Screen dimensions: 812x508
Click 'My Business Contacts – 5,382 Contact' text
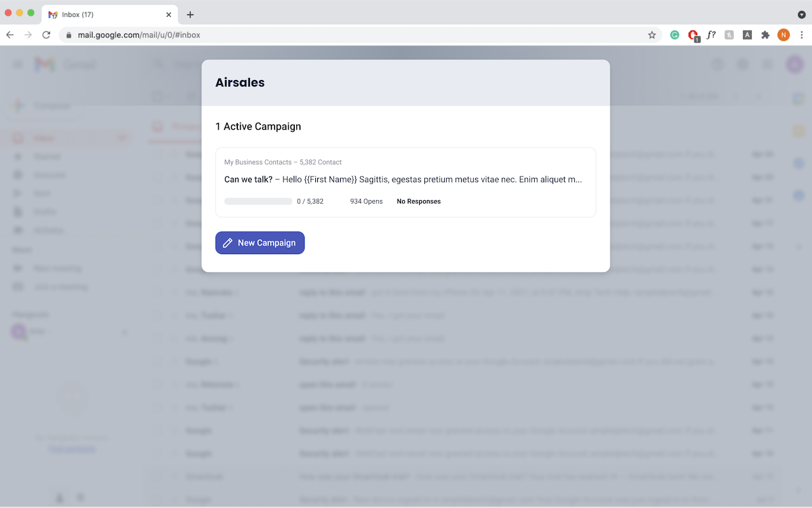click(283, 162)
